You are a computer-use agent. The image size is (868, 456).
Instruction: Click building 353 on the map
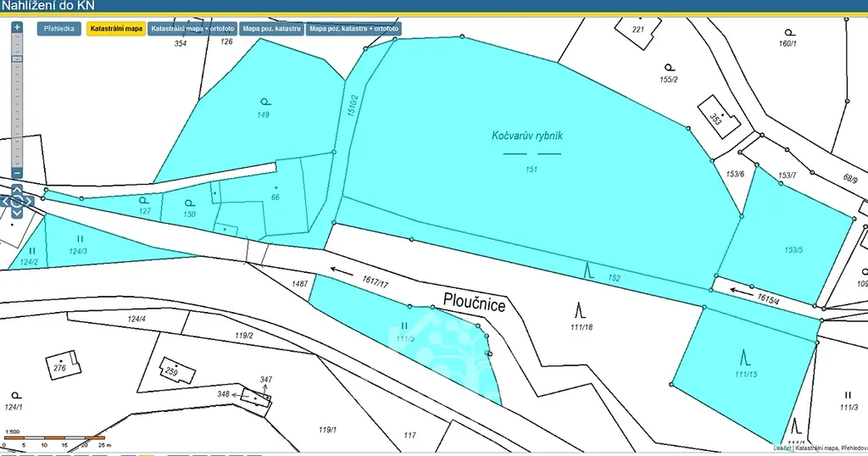[716, 118]
